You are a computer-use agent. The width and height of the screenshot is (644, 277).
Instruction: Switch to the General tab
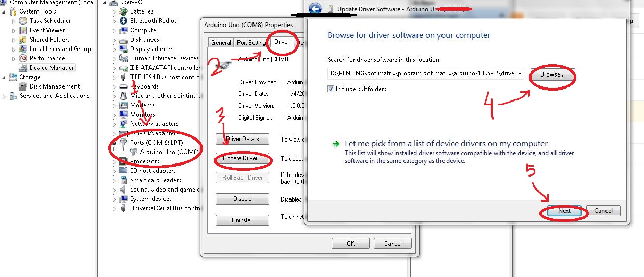tap(221, 43)
